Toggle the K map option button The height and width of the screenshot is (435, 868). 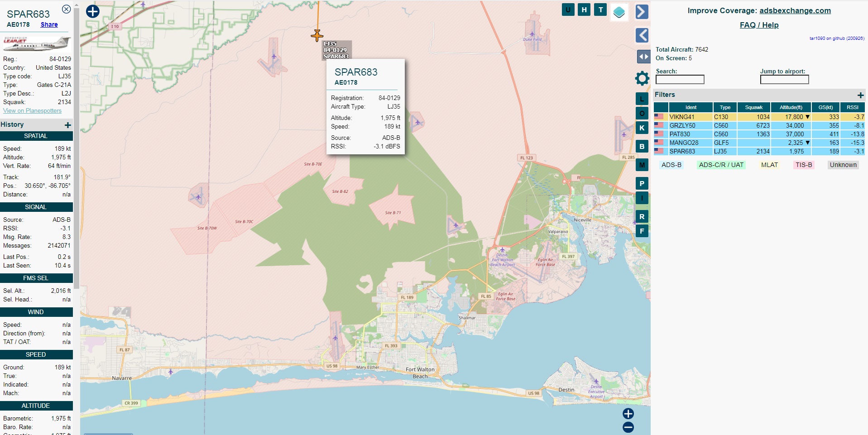click(642, 128)
